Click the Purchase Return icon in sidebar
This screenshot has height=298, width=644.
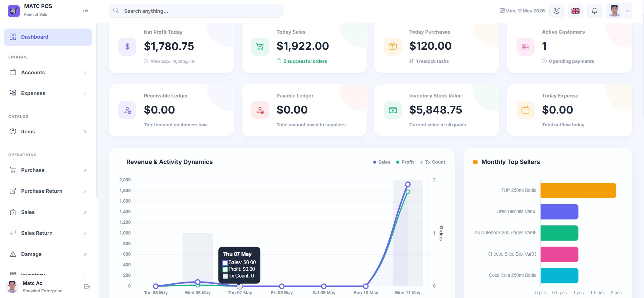[x=13, y=191]
